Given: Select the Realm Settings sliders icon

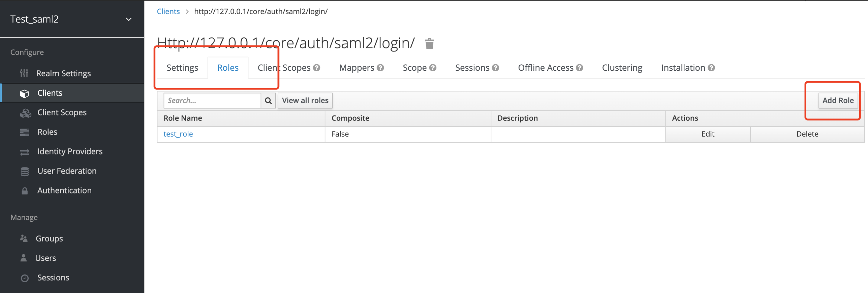Looking at the screenshot, I should click(24, 73).
